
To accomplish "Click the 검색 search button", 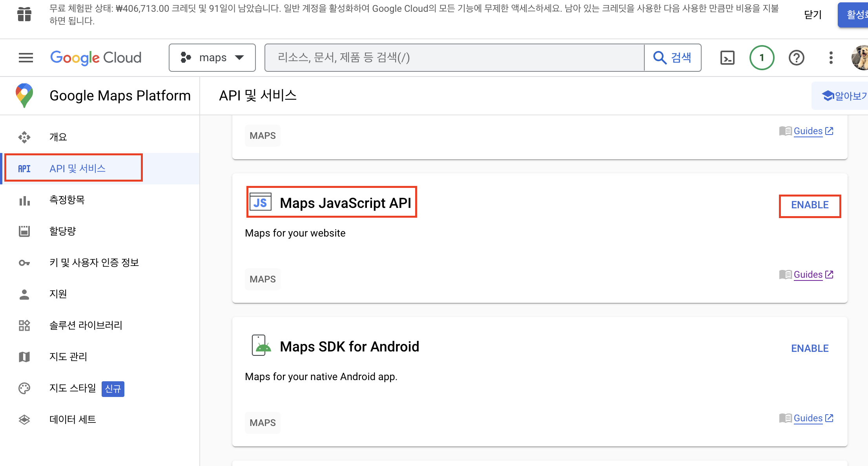I will click(x=673, y=58).
